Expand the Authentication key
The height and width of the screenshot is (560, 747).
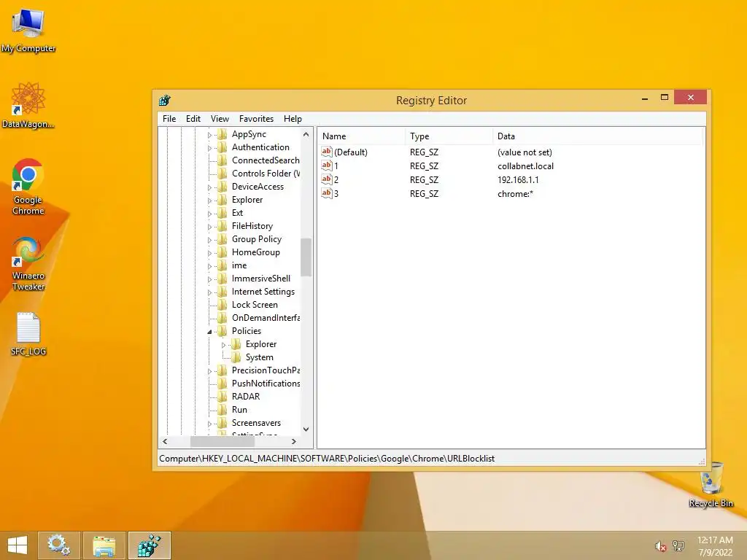click(209, 148)
